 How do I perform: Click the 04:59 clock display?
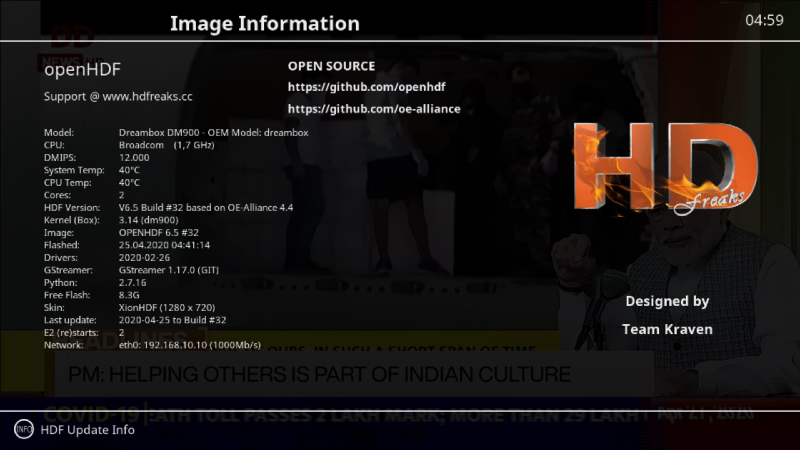point(764,20)
